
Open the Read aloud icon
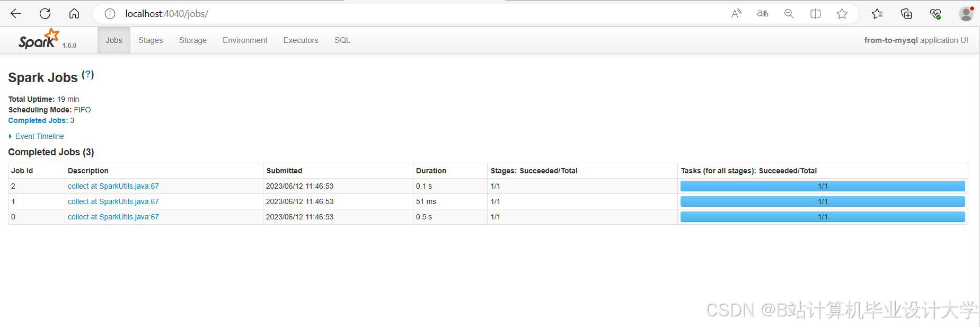click(736, 14)
